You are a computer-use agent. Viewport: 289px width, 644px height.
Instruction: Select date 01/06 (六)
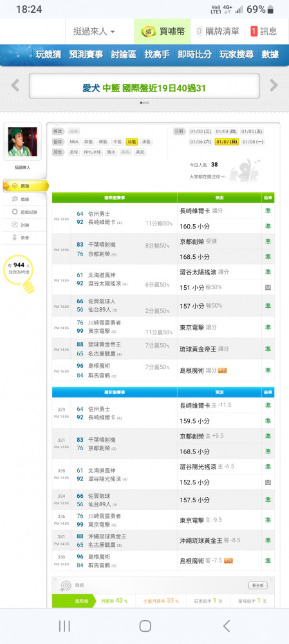pos(201,142)
